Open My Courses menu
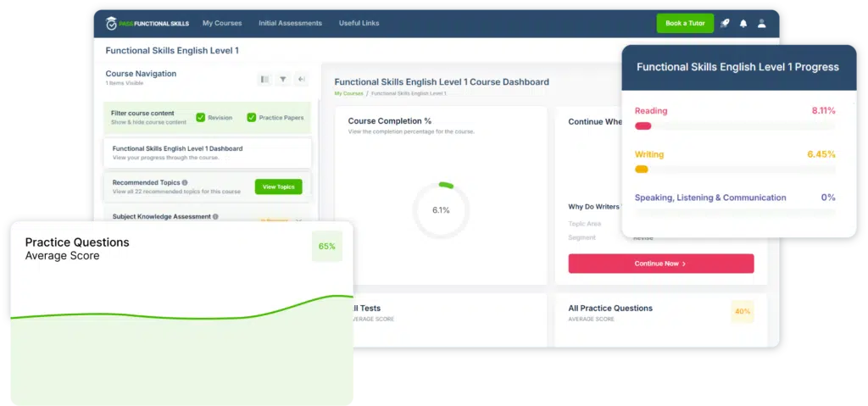The image size is (868, 406). pos(222,23)
